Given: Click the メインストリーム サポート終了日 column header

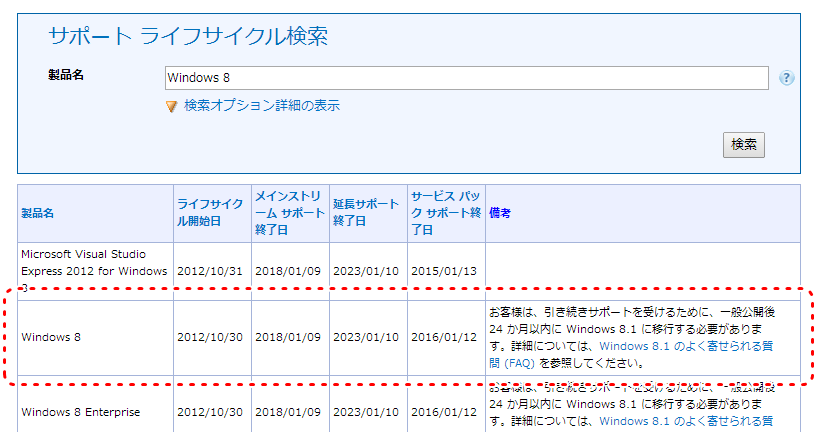Looking at the screenshot, I should [x=290, y=213].
